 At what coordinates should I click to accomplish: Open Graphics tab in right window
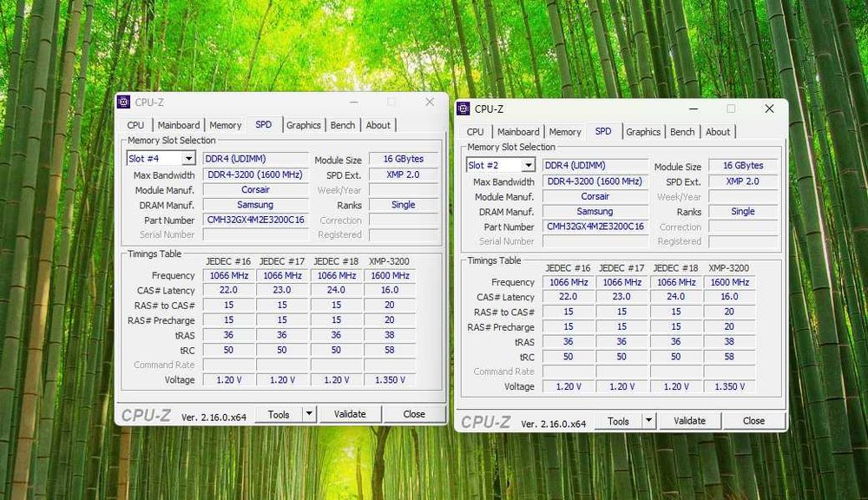coord(643,132)
